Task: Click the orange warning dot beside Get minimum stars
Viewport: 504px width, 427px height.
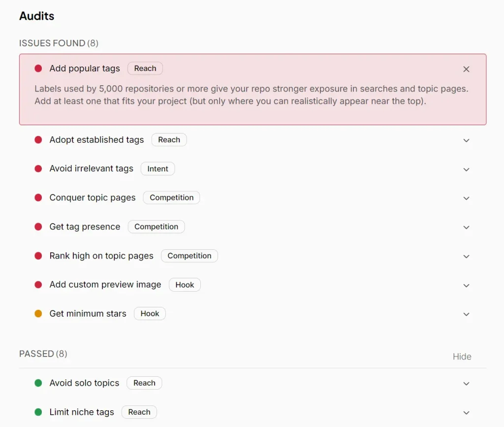Action: coord(38,313)
